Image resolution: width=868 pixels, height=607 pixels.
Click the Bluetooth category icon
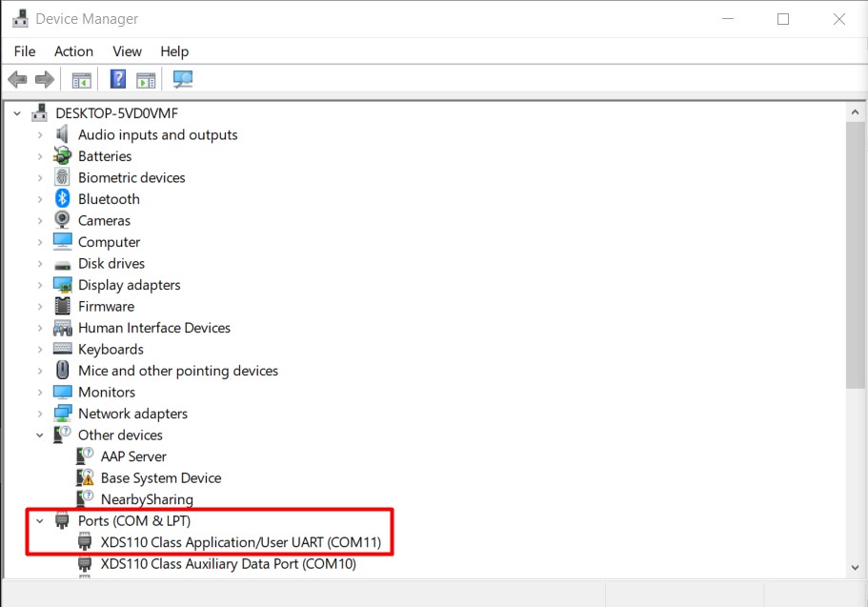coord(62,198)
